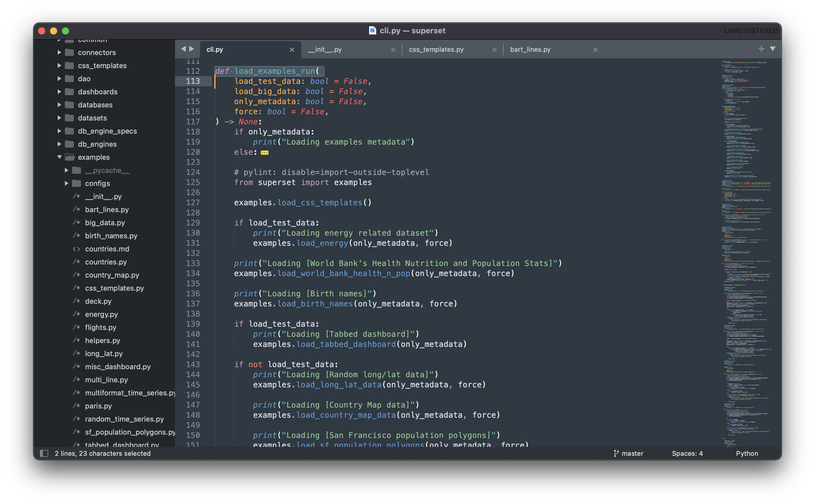The width and height of the screenshot is (815, 504).
Task: Click the file icon beside deck.py
Action: pyautogui.click(x=76, y=301)
